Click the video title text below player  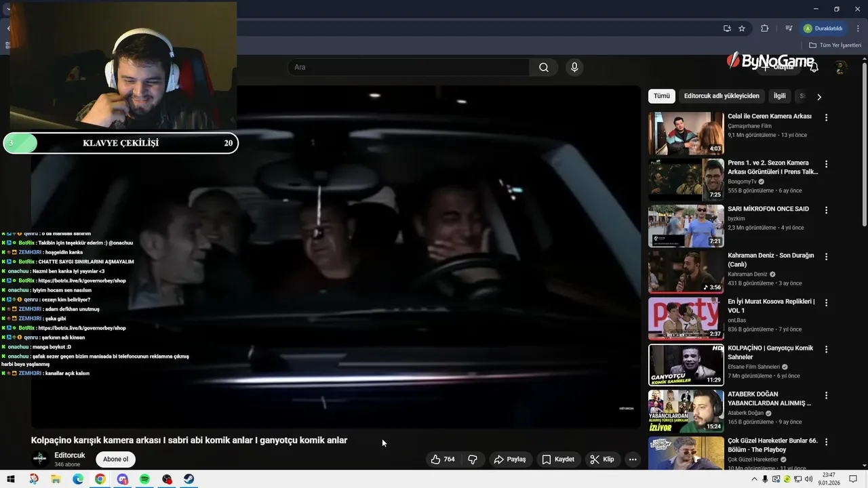click(189, 441)
